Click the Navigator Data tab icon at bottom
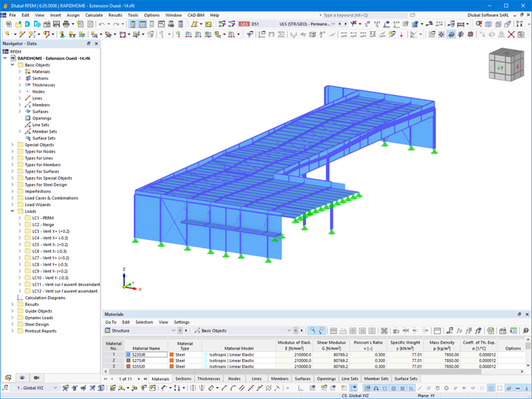The image size is (532, 399). pyautogui.click(x=8, y=378)
